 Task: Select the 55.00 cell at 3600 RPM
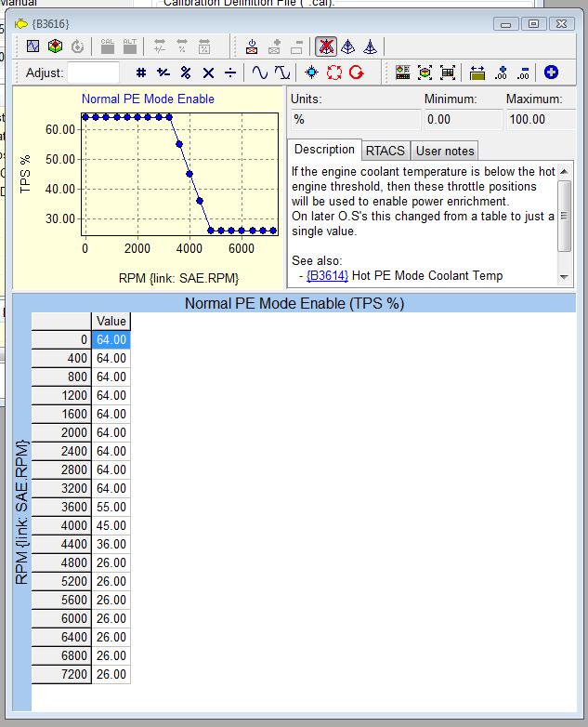[111, 507]
